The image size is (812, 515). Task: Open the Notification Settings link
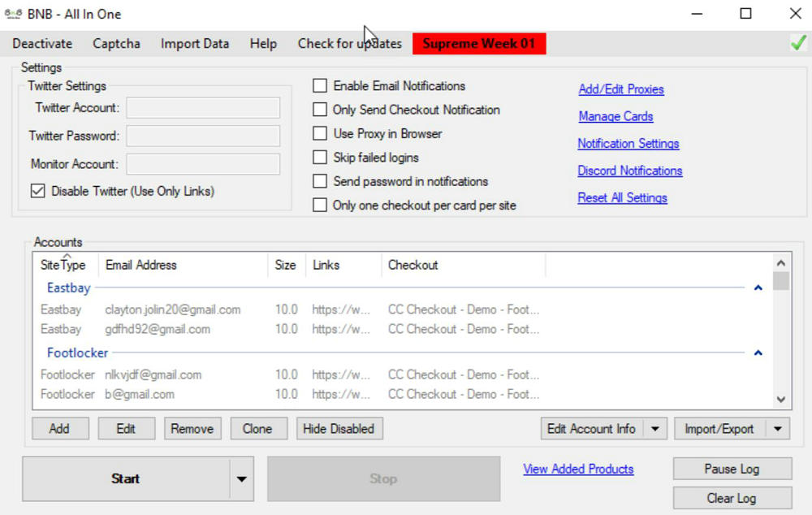(x=628, y=144)
